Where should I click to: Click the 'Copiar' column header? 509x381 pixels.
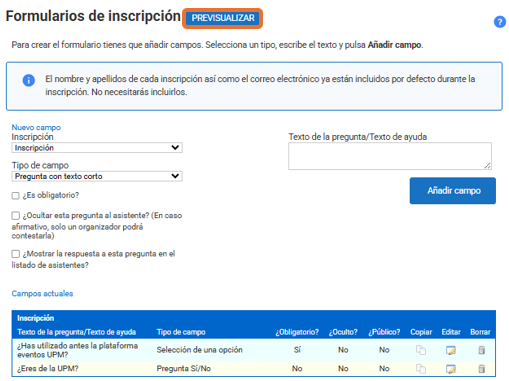421,332
